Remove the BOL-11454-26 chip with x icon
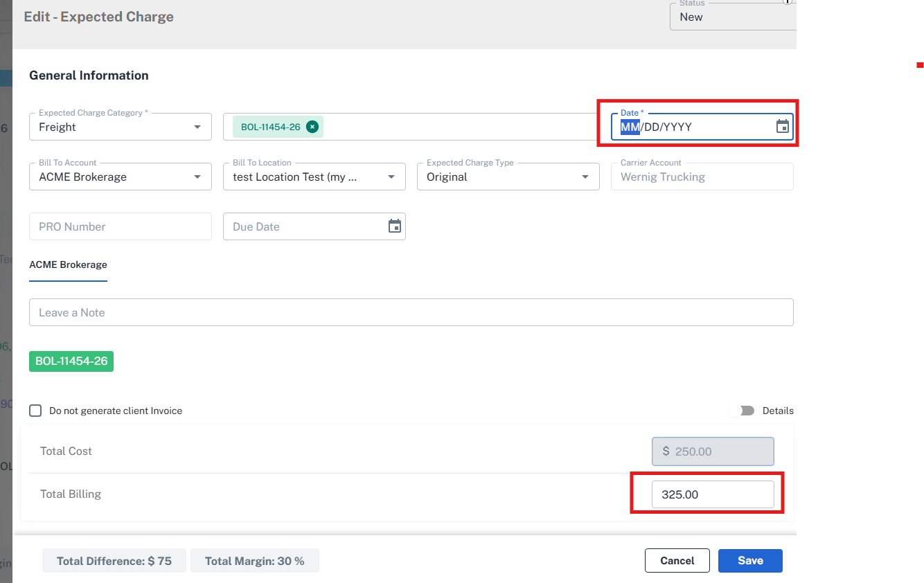Viewport: 924px width, 583px height. pos(312,127)
